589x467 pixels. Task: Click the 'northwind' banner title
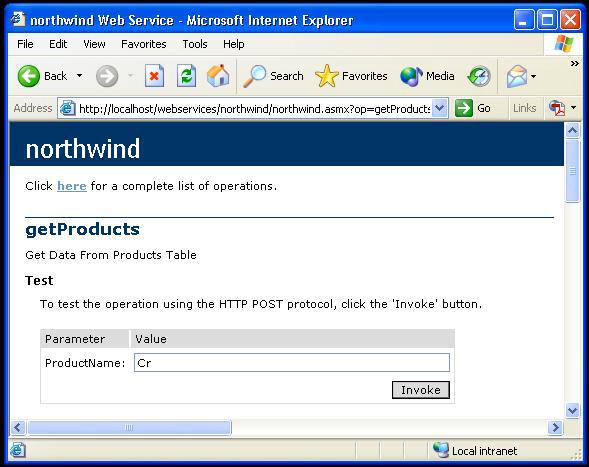click(83, 148)
